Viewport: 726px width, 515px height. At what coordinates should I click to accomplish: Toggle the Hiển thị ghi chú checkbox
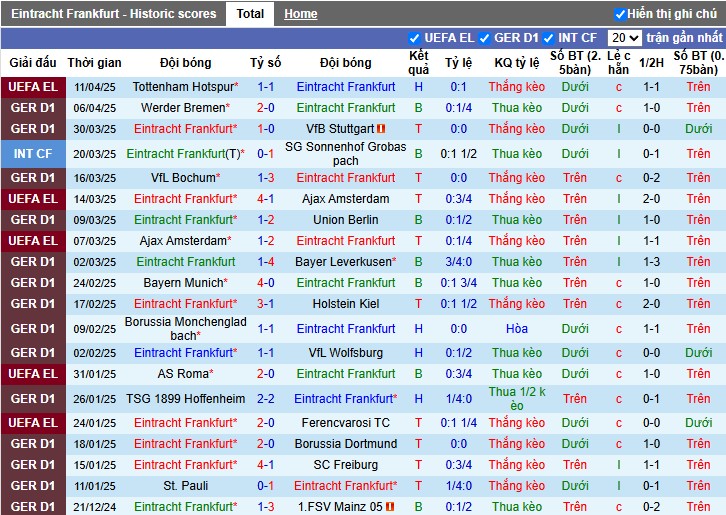click(x=620, y=14)
